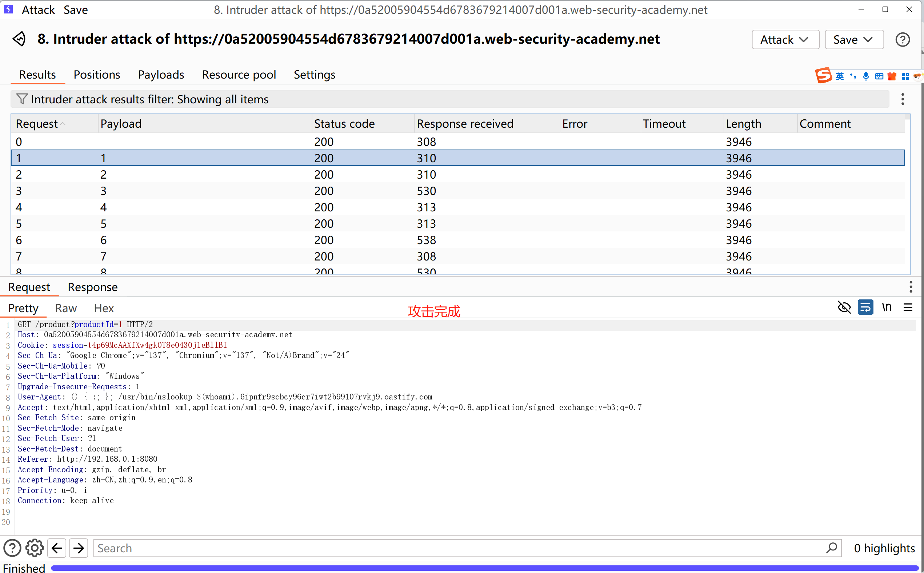Screen dimensions: 924x573
Task: Click the results filter funnel icon
Action: click(x=22, y=99)
